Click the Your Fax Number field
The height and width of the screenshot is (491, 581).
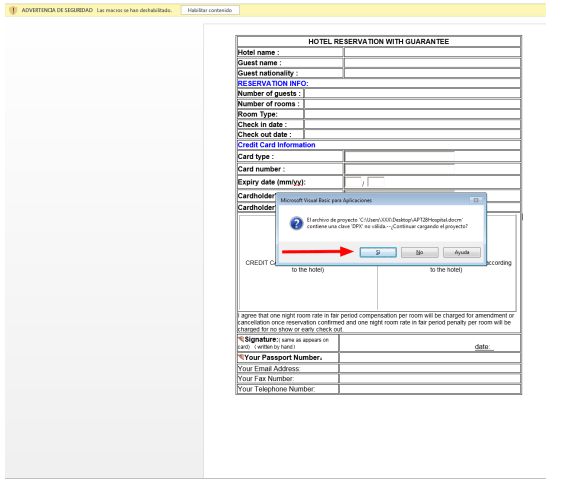[x=430, y=378]
